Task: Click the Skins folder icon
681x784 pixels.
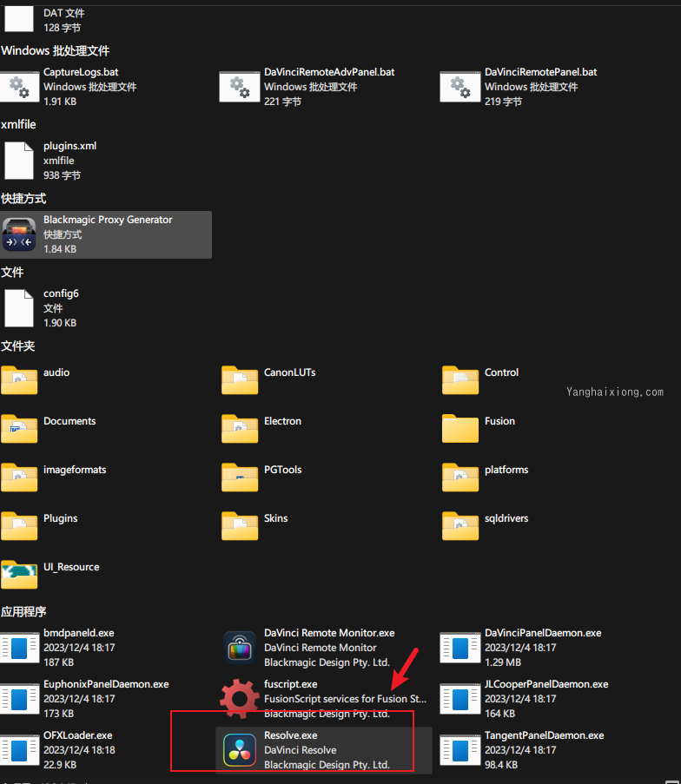Action: [x=240, y=525]
